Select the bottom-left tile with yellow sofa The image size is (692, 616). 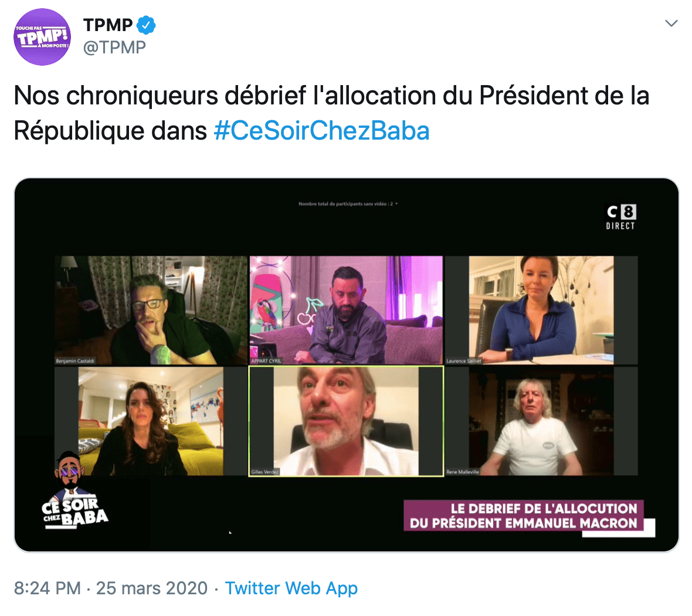tap(151, 421)
